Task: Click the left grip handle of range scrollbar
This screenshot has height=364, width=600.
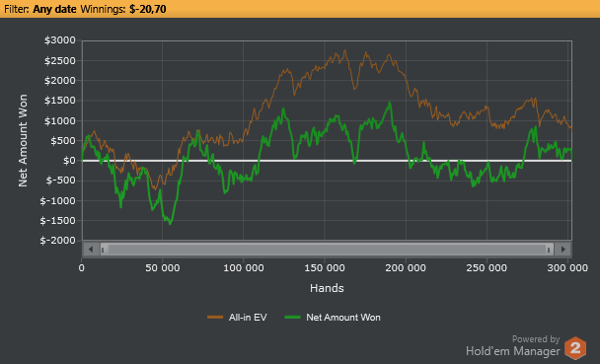Action: pyautogui.click(x=103, y=250)
